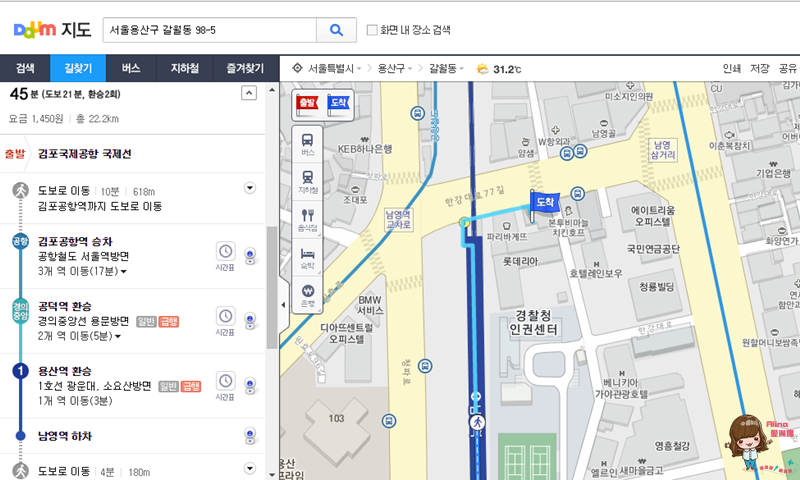Toggle 일반 train type for 용산역 환승

click(168, 386)
